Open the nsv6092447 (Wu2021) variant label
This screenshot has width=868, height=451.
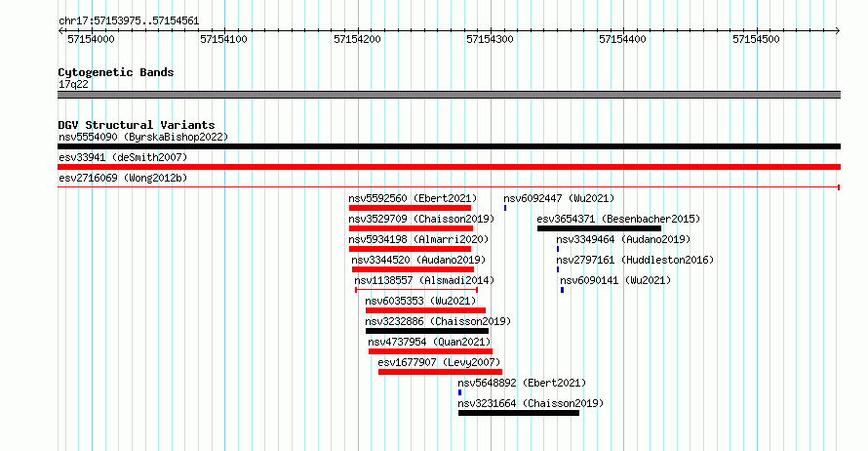559,198
